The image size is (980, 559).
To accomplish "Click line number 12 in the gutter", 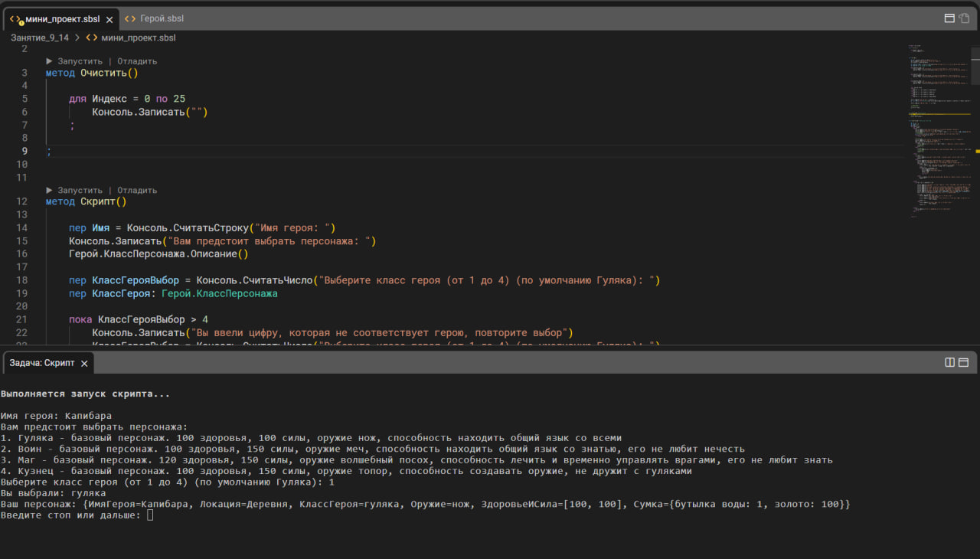I will click(21, 202).
